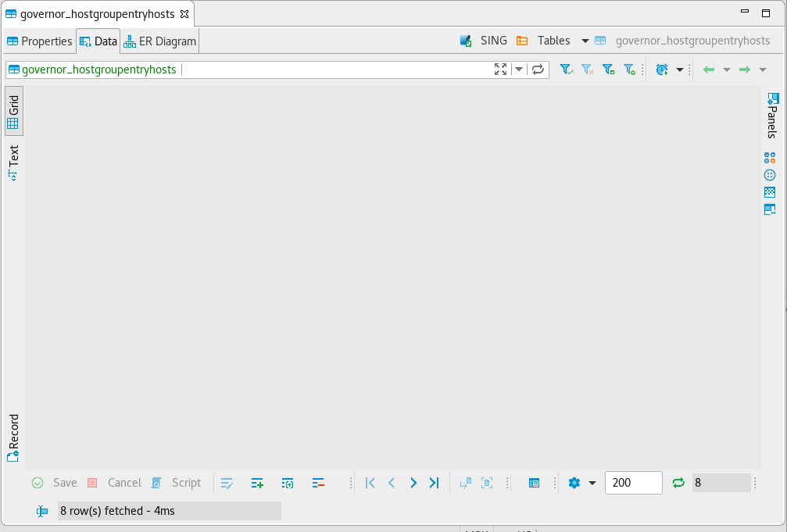Select the Data tab

(x=98, y=41)
